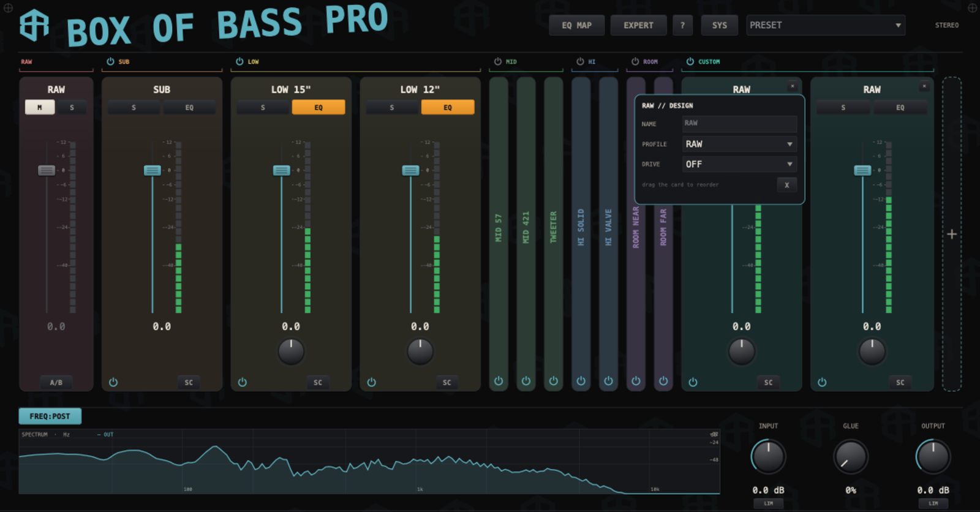Toggle the MID section power icon
This screenshot has height=512, width=980.
tap(497, 61)
